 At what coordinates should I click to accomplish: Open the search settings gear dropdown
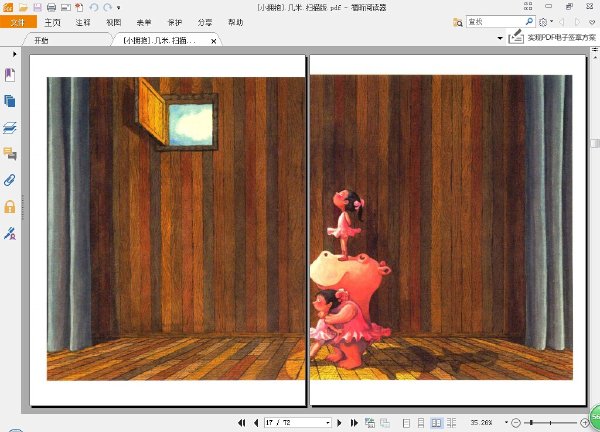click(545, 22)
